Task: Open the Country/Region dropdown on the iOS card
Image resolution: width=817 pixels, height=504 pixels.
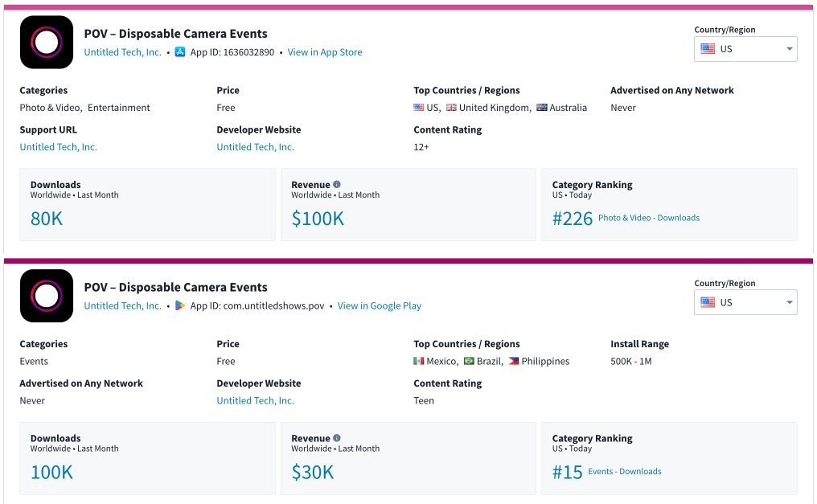Action: 745,48
